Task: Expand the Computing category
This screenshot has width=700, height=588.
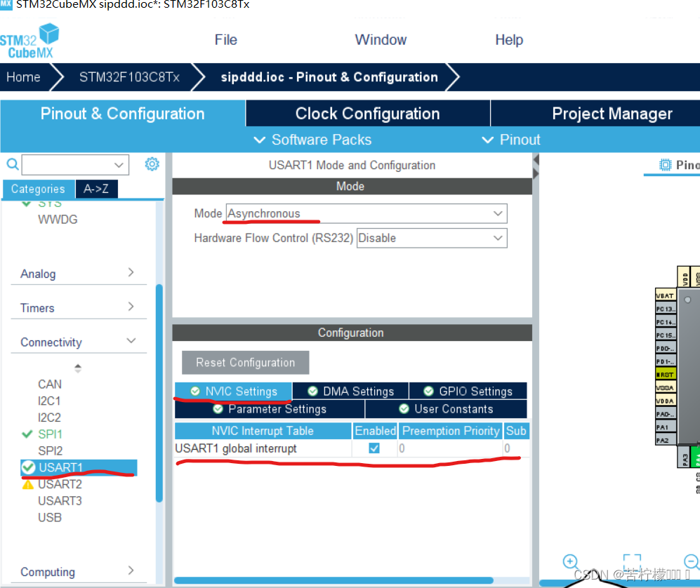Action: coord(78,571)
